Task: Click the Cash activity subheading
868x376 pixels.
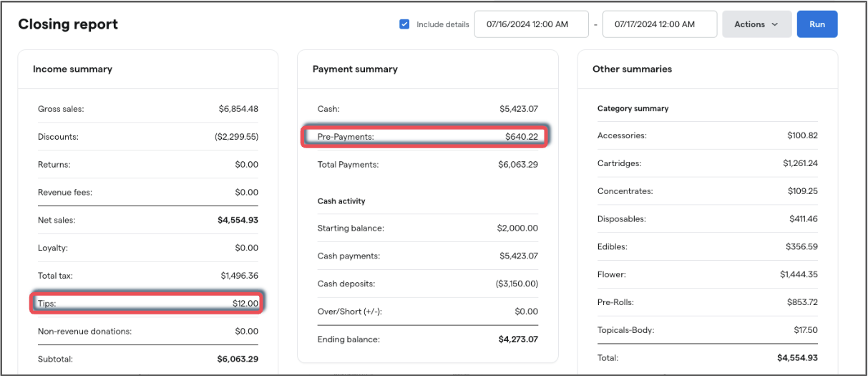Action: coord(341,201)
